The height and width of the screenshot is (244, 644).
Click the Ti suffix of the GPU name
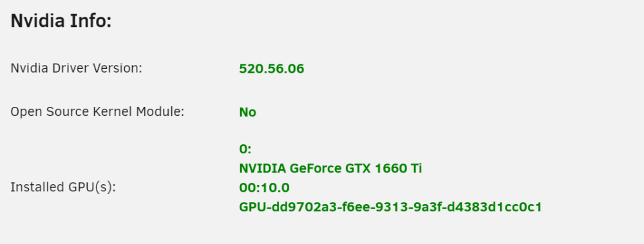tap(416, 169)
